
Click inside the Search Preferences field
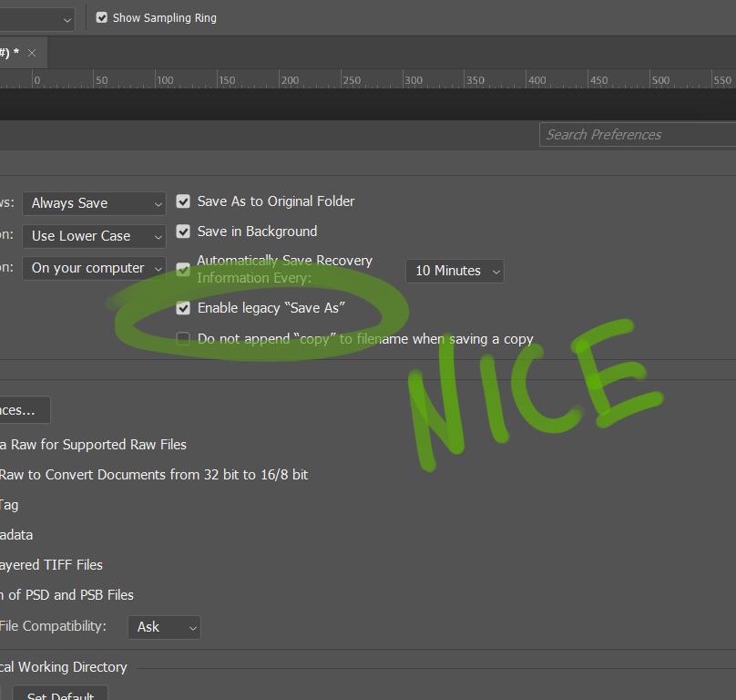click(638, 134)
